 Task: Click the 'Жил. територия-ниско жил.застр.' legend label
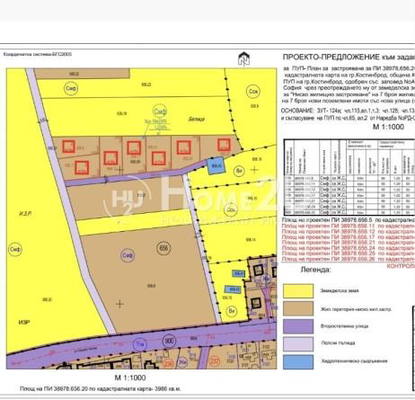(356, 309)
